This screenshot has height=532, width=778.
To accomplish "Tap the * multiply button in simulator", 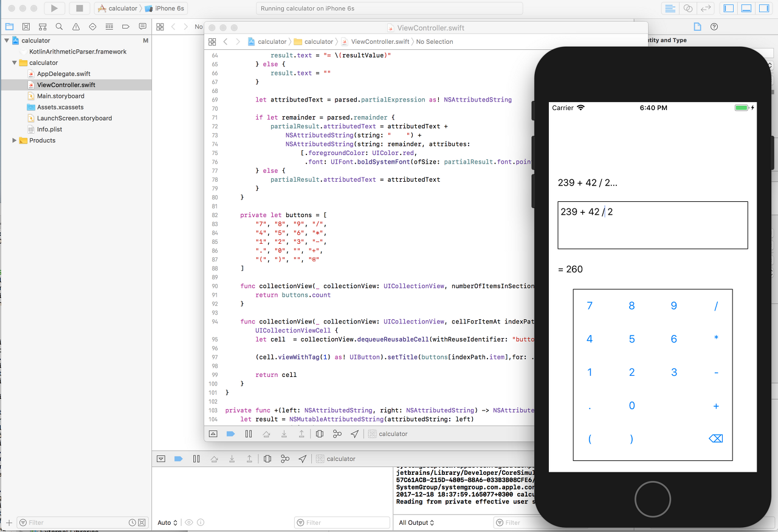I will [x=716, y=339].
